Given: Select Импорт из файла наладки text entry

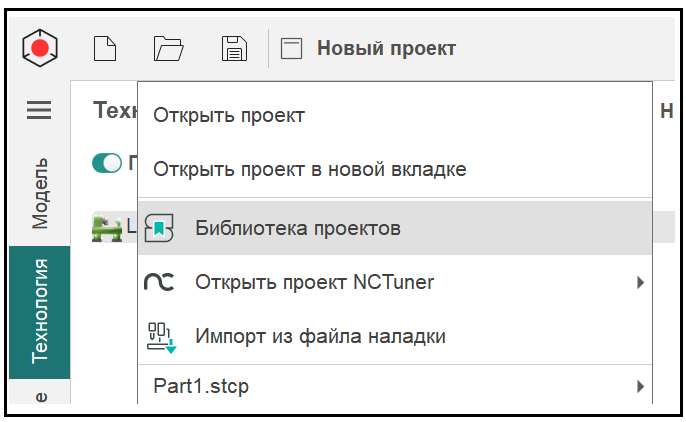Looking at the screenshot, I should pos(320,337).
